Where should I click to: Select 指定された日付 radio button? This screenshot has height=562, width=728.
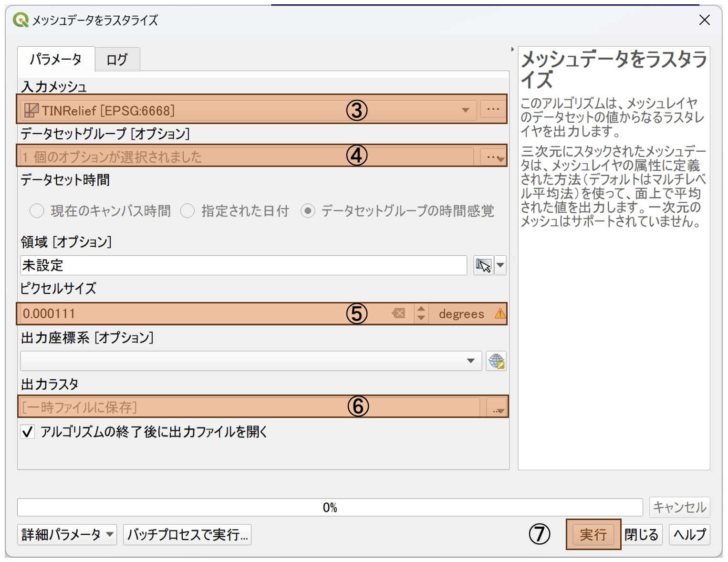pos(187,211)
